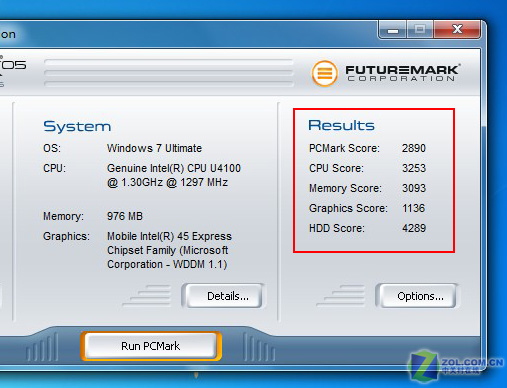Select the Graphics Score value 1136
Image resolution: width=507 pixels, height=388 pixels.
click(x=414, y=208)
